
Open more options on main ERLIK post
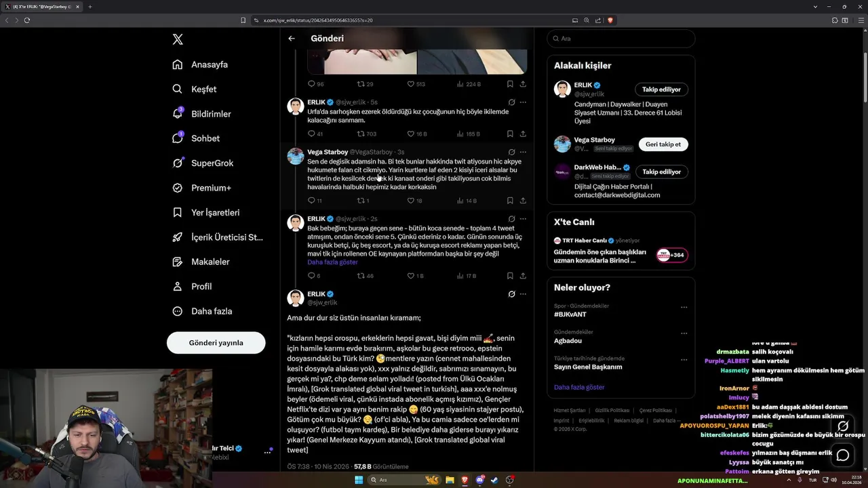click(523, 294)
